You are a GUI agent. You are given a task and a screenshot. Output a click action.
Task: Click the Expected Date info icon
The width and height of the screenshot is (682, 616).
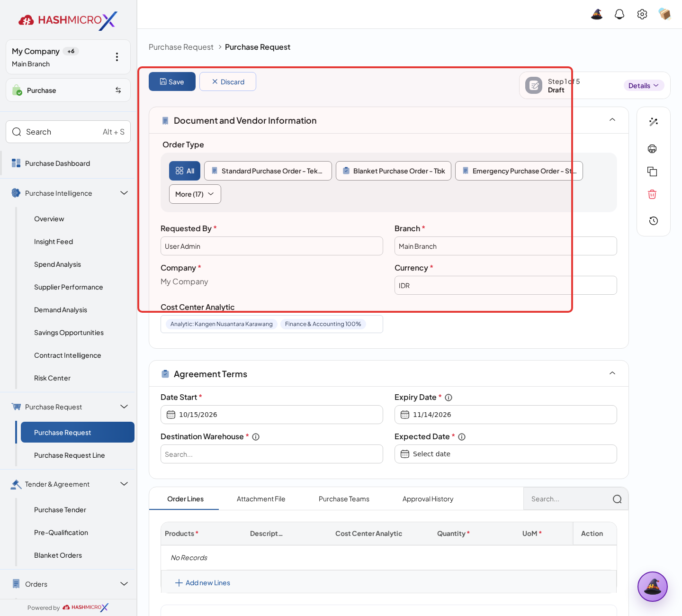(x=462, y=437)
